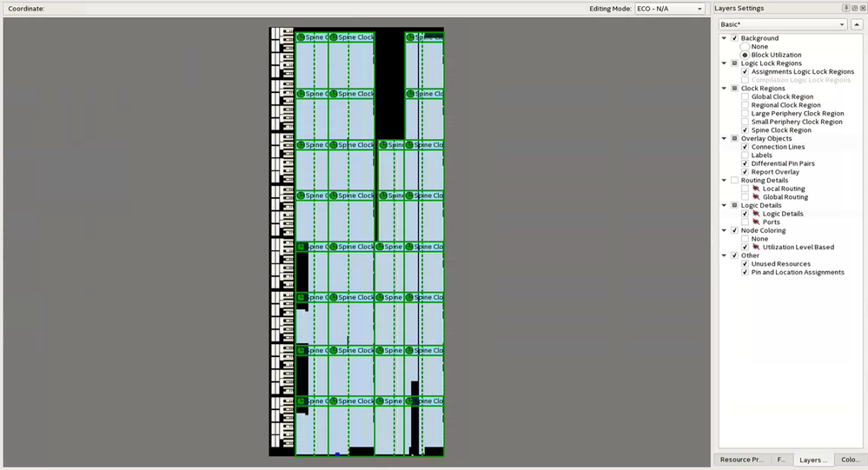Enable the Global Clock Region checkbox
868x470 pixels.
(745, 97)
